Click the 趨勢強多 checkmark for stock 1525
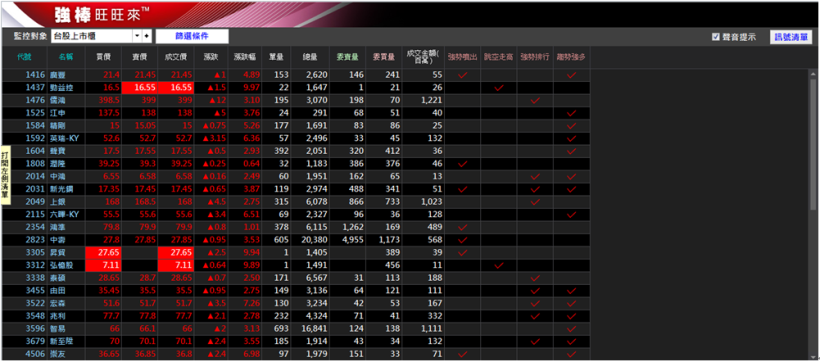 pos(572,113)
